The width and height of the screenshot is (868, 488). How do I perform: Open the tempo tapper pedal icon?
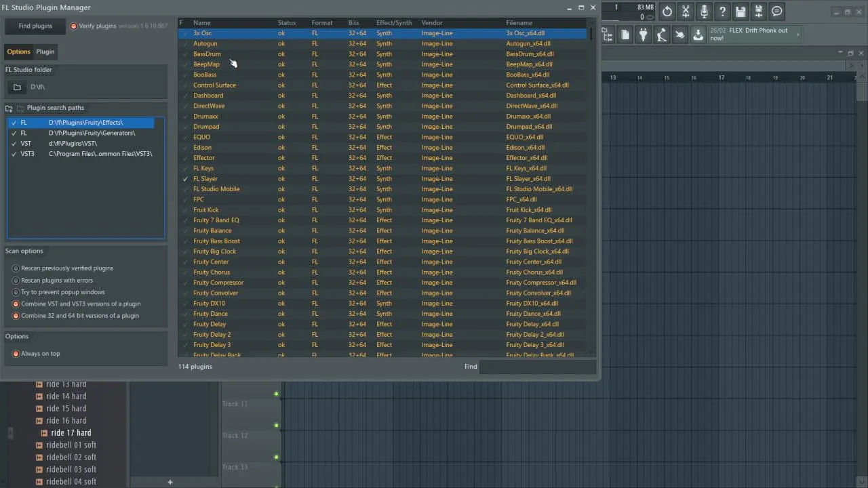661,35
